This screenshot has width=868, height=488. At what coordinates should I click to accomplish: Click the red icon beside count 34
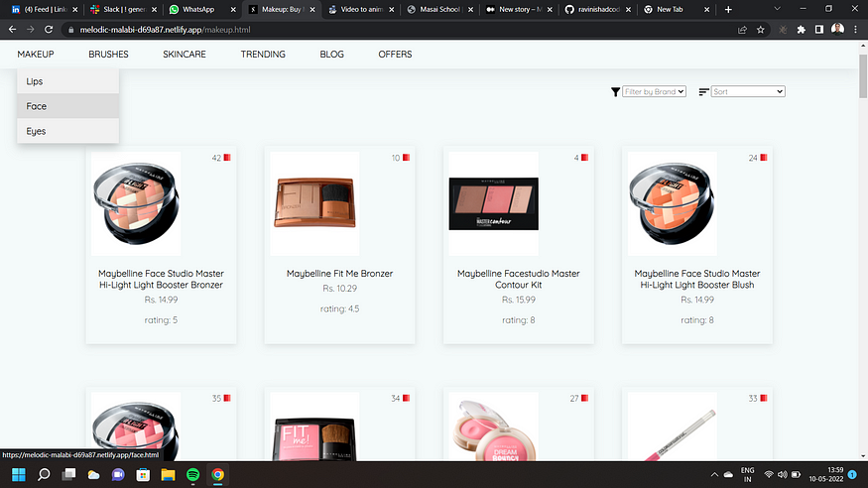(407, 398)
